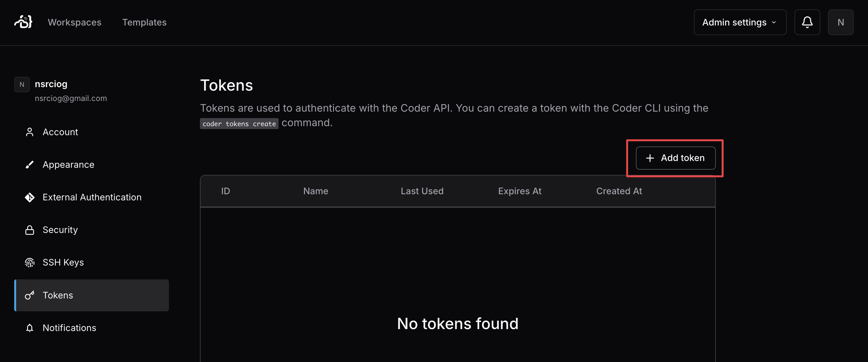Navigate to the Templates page
This screenshot has height=362, width=868.
pos(144,22)
